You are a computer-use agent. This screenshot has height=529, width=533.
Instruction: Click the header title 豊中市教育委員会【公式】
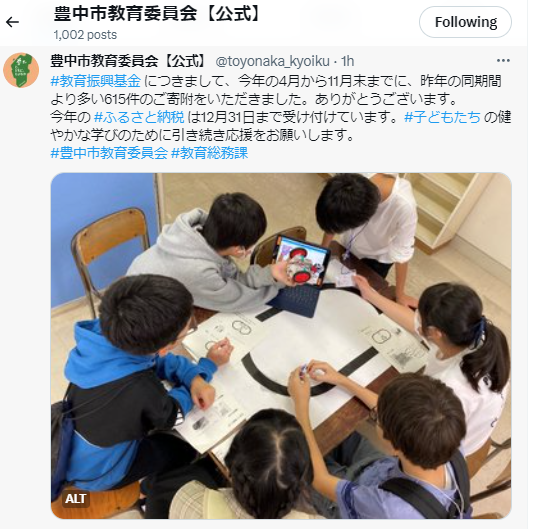(158, 14)
